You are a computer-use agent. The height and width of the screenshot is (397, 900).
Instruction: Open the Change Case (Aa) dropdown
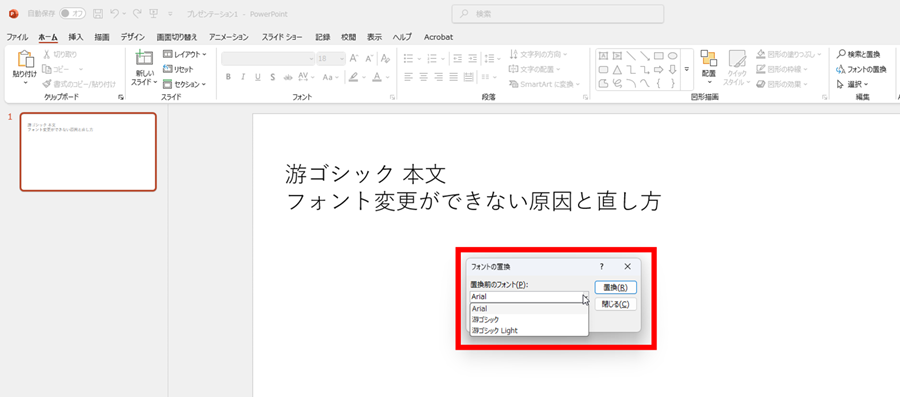(331, 77)
